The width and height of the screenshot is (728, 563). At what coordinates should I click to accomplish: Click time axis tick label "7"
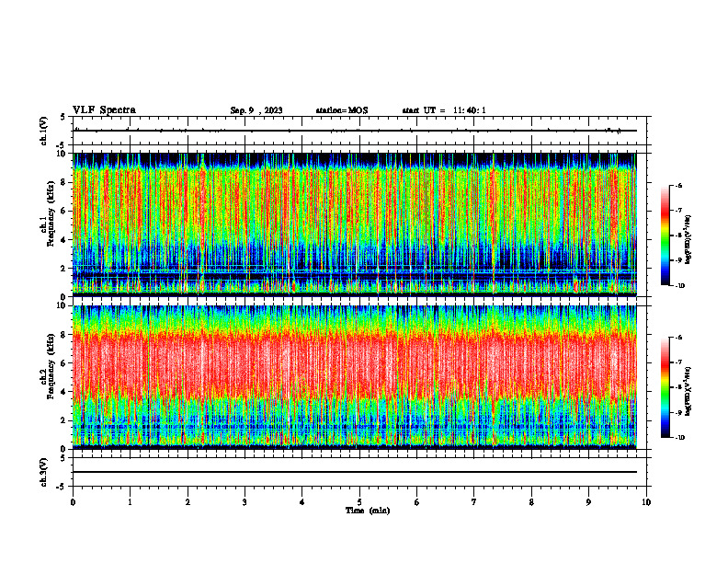point(474,502)
